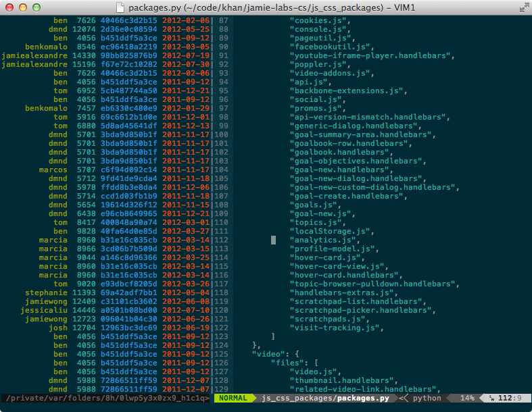Viewport: 532px width, 412px height.
Task: Click annotate date 2012-05-04 by stephanie
Action: pyautogui.click(x=186, y=293)
